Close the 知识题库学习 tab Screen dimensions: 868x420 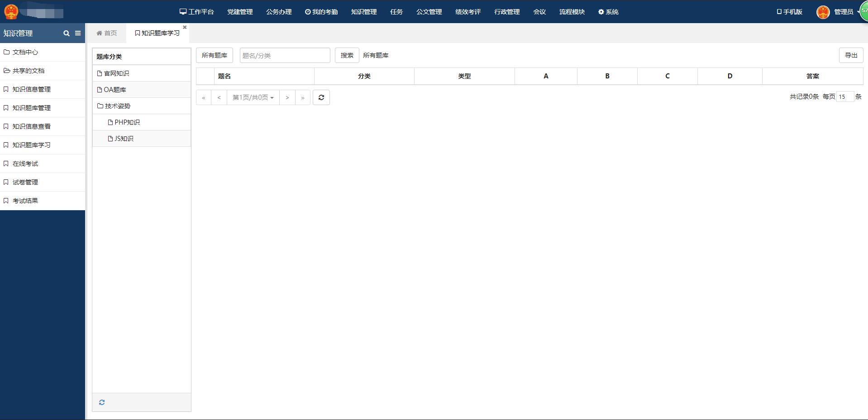[185, 27]
